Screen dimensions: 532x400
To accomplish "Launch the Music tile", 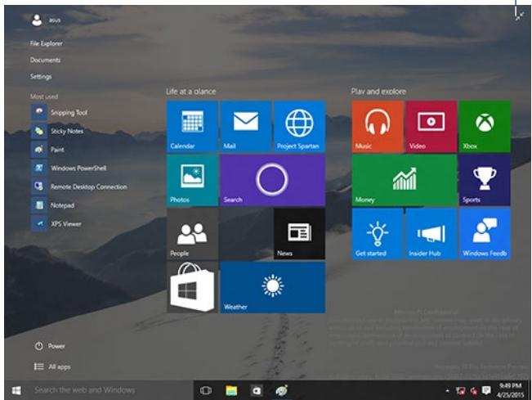I will coord(378,126).
